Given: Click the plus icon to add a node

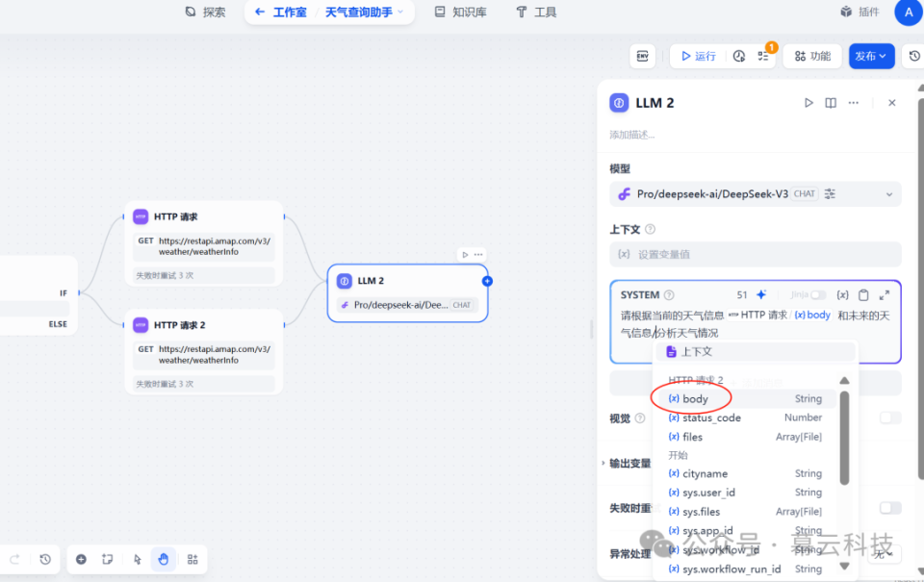Looking at the screenshot, I should pos(81,559).
